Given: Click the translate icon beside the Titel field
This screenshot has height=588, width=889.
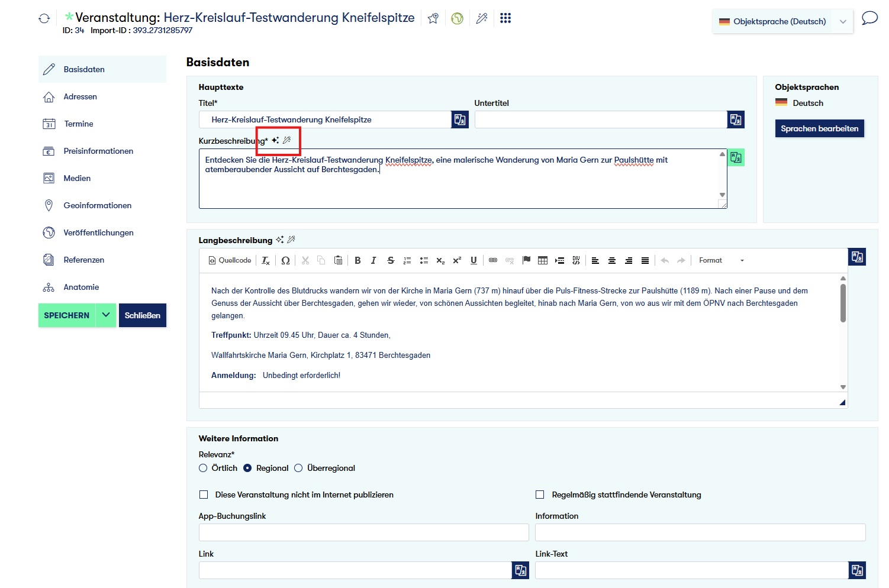Looking at the screenshot, I should coord(460,119).
